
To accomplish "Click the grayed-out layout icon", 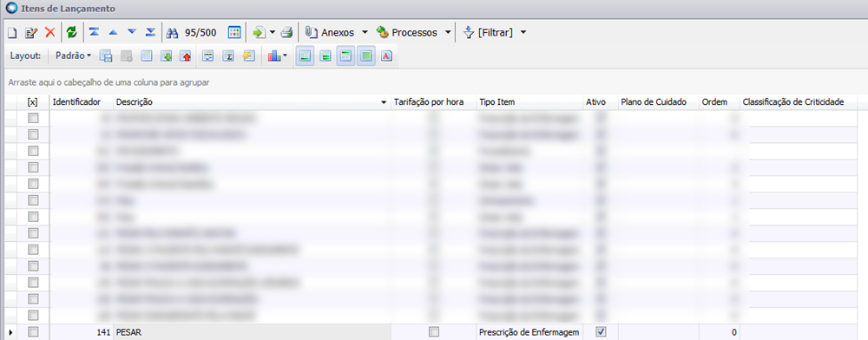I will (126, 56).
